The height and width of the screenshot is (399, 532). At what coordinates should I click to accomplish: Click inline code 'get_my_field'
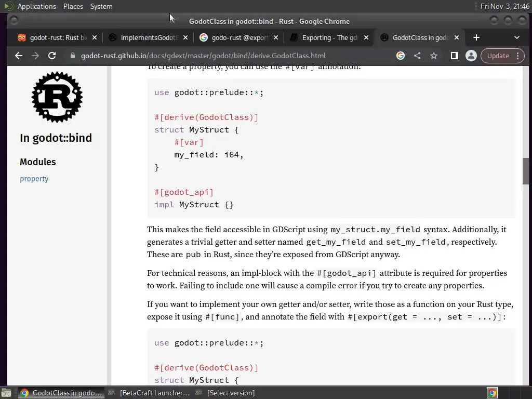336,242
